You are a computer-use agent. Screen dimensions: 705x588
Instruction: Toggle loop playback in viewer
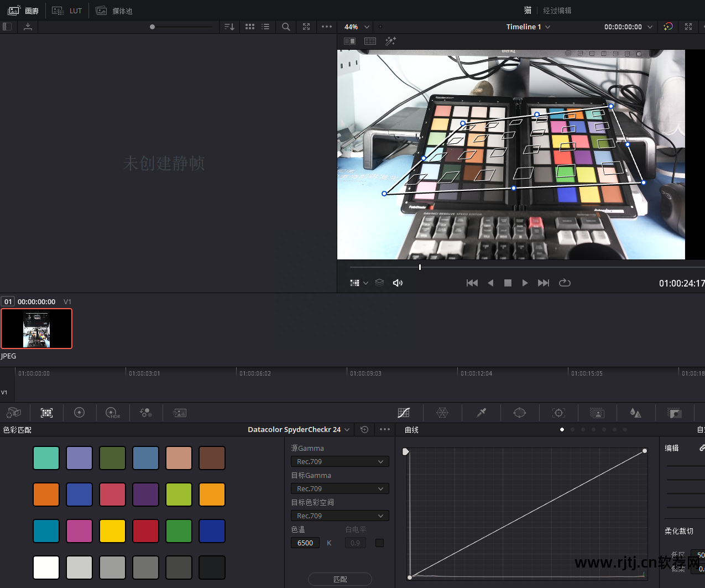tap(565, 283)
